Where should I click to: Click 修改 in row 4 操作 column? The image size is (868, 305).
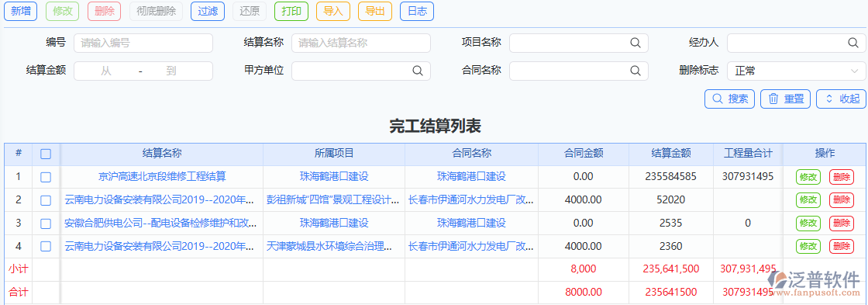coord(808,247)
